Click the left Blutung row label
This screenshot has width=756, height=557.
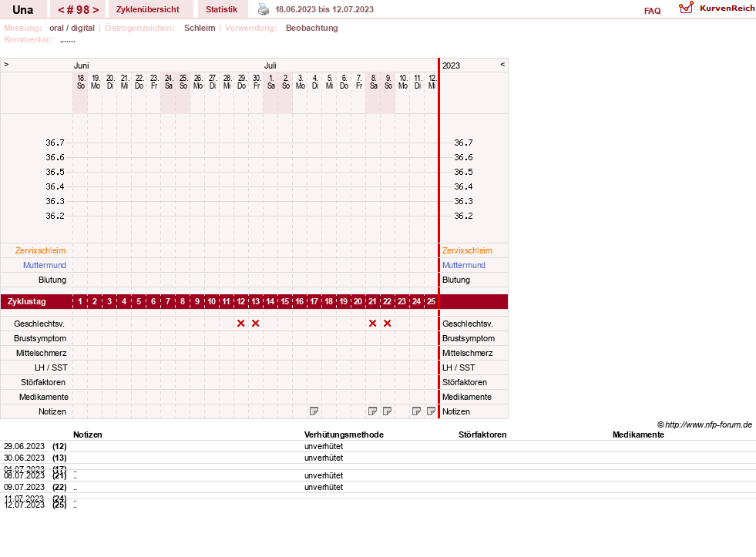[52, 280]
